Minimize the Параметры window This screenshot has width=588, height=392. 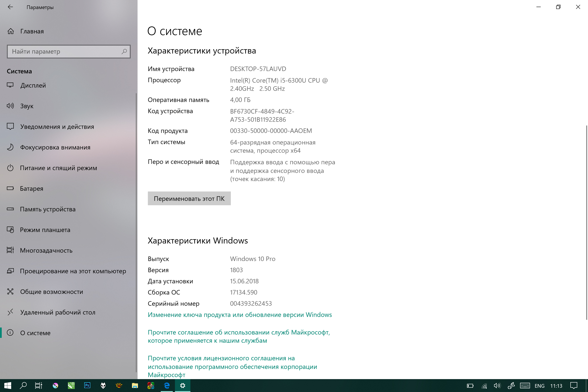tap(539, 7)
